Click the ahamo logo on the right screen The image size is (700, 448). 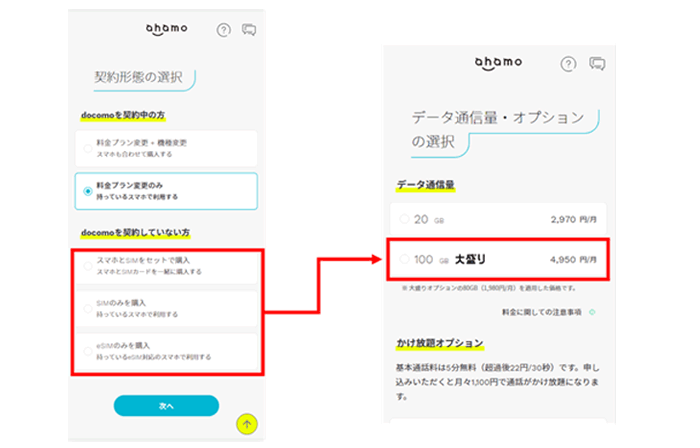[x=498, y=63]
